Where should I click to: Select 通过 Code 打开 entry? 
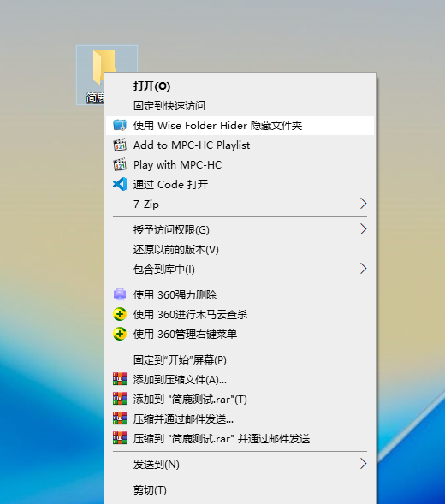pos(240,185)
